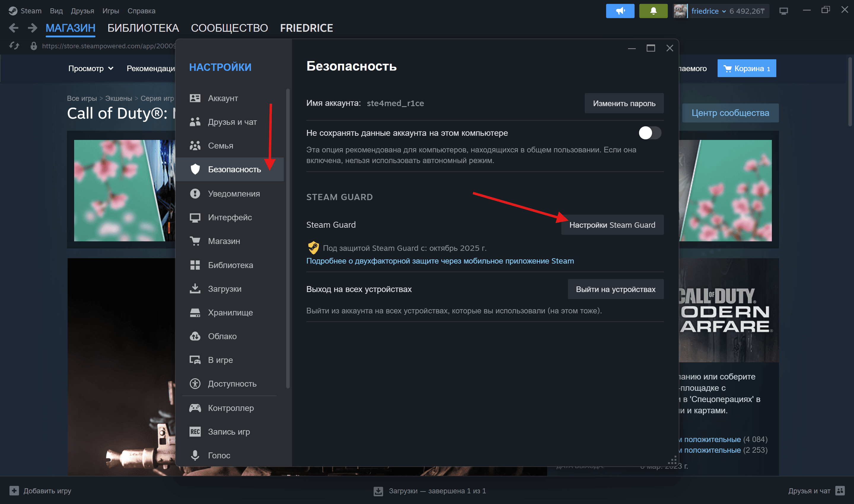Screen dimensions: 854x504
Task: Select the REC game recording icon
Action: click(195, 432)
